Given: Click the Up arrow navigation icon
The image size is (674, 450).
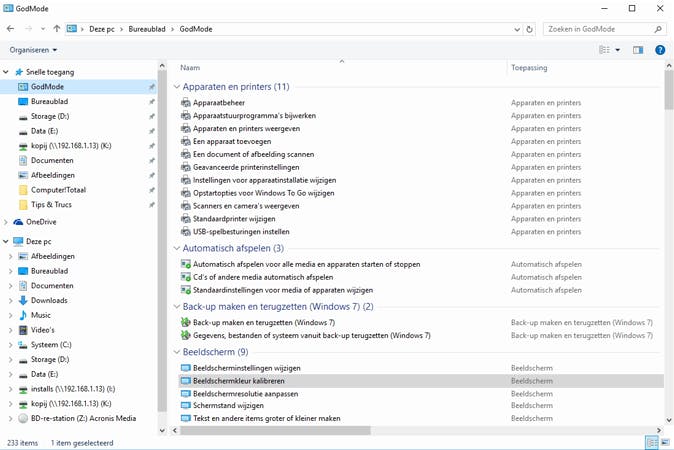Looking at the screenshot, I should [x=57, y=29].
